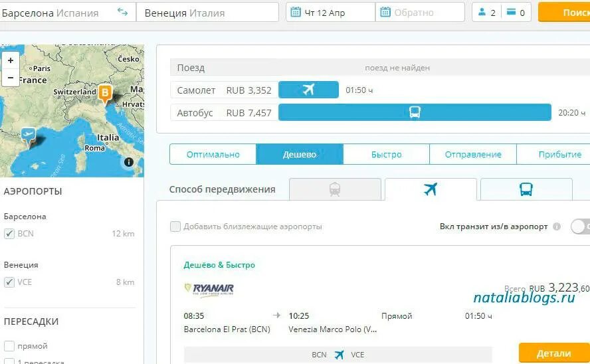
Task: Sort results by Дешево
Action: [x=300, y=154]
